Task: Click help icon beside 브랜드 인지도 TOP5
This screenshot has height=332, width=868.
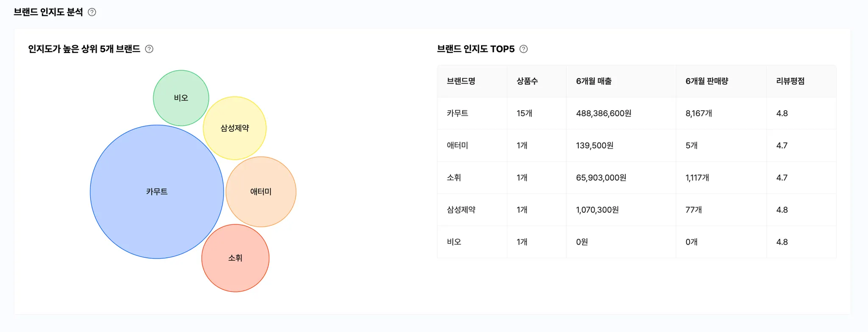Action: click(524, 49)
